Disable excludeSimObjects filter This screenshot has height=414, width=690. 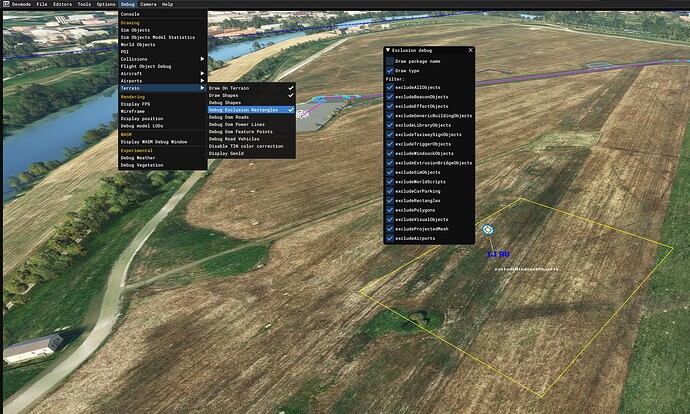[390, 172]
